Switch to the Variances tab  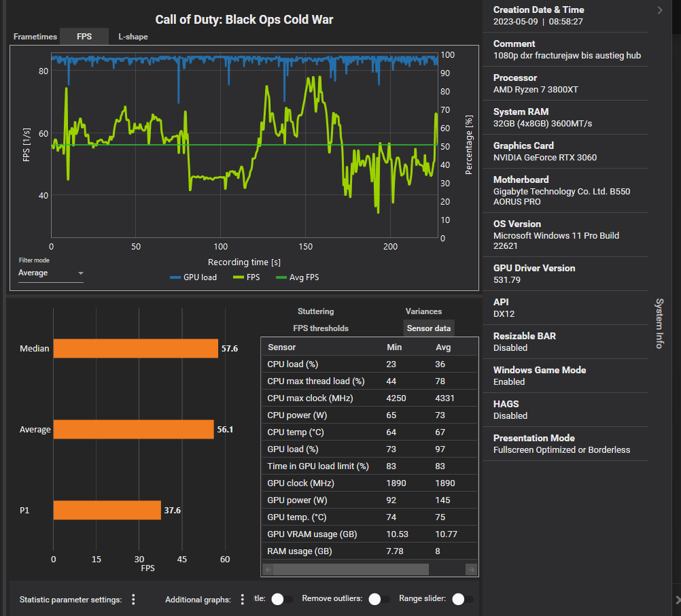coord(423,311)
